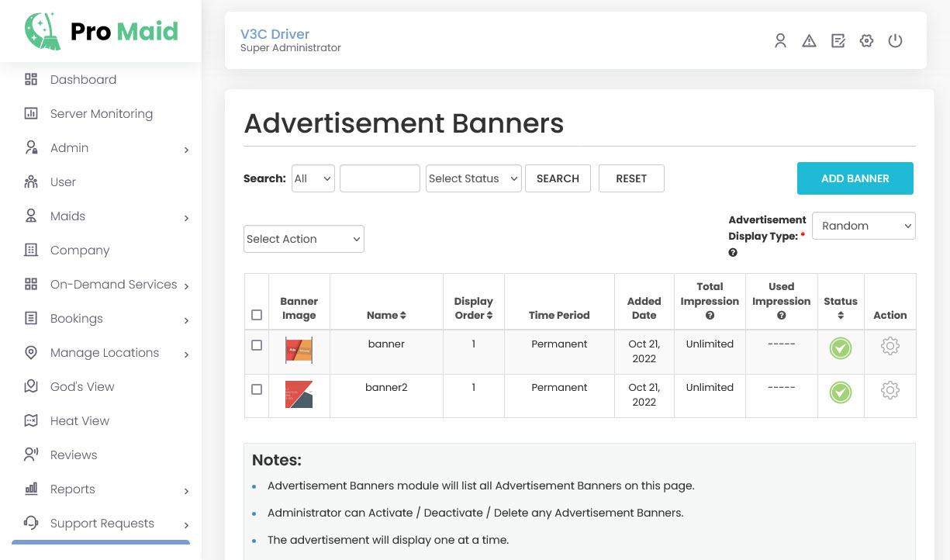The image size is (950, 560).
Task: Expand the Manage Locations submenu chevron
Action: (187, 354)
